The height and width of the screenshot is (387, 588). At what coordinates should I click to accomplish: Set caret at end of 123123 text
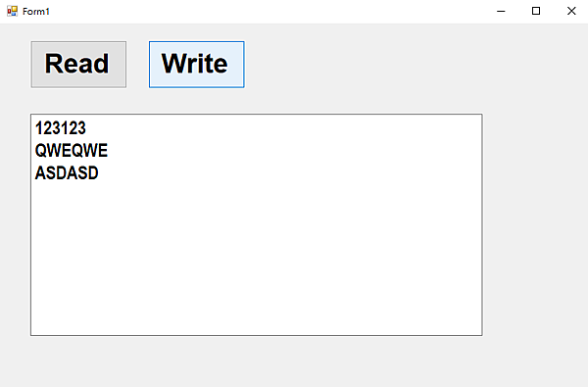pos(86,128)
